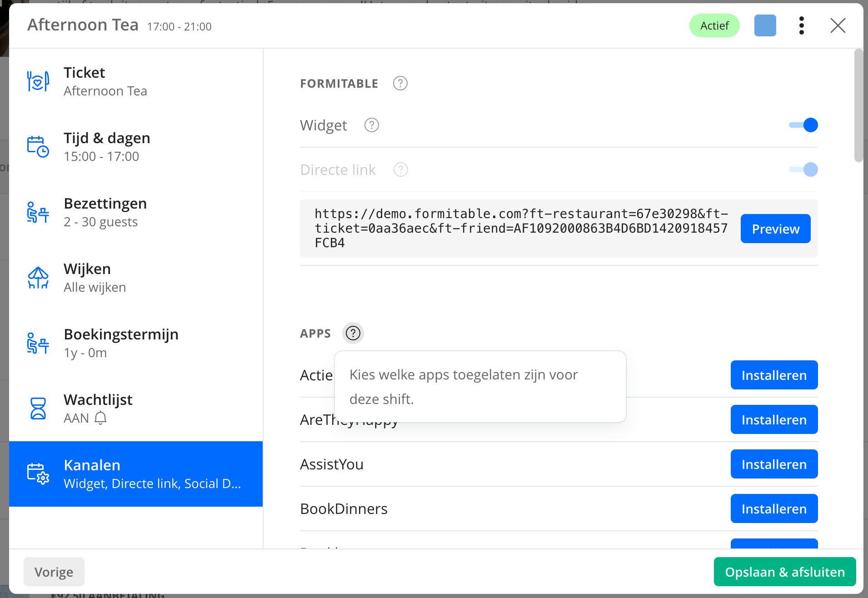The width and height of the screenshot is (868, 598).
Task: Open the Boekingstermijn section
Action: 136,343
